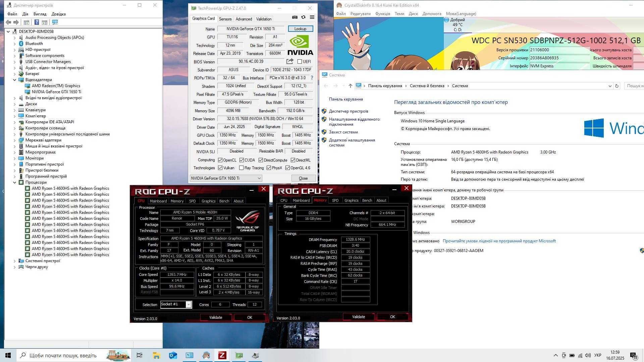Expand the Диски tree node
The image size is (644, 362).
point(14,104)
